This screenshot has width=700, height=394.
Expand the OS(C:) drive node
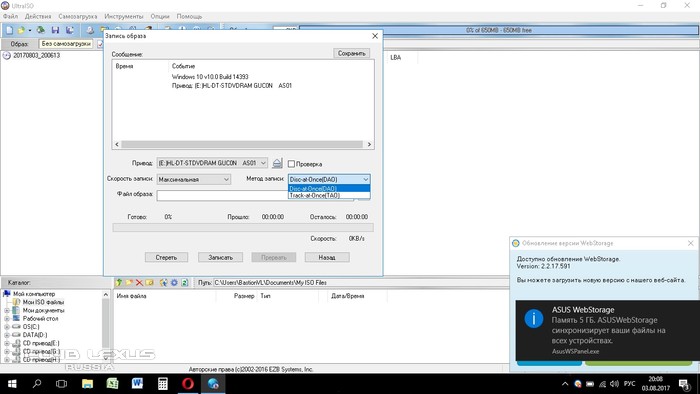click(x=7, y=327)
